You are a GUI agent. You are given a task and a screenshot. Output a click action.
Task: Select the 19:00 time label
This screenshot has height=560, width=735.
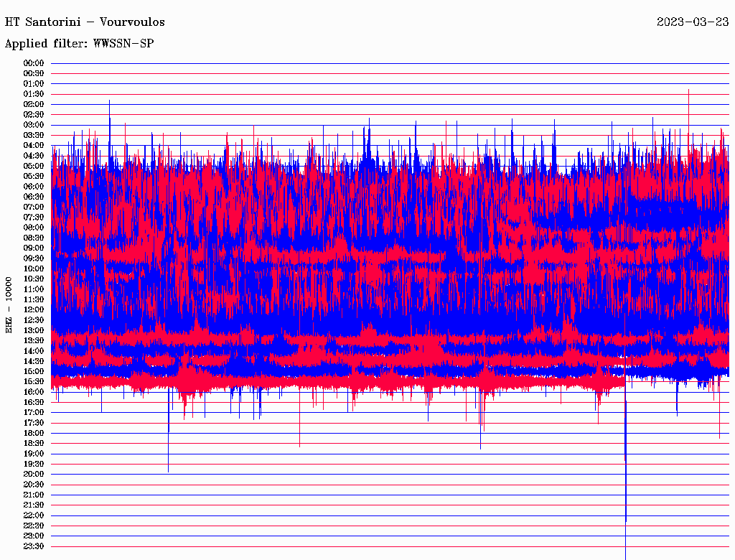(34, 454)
